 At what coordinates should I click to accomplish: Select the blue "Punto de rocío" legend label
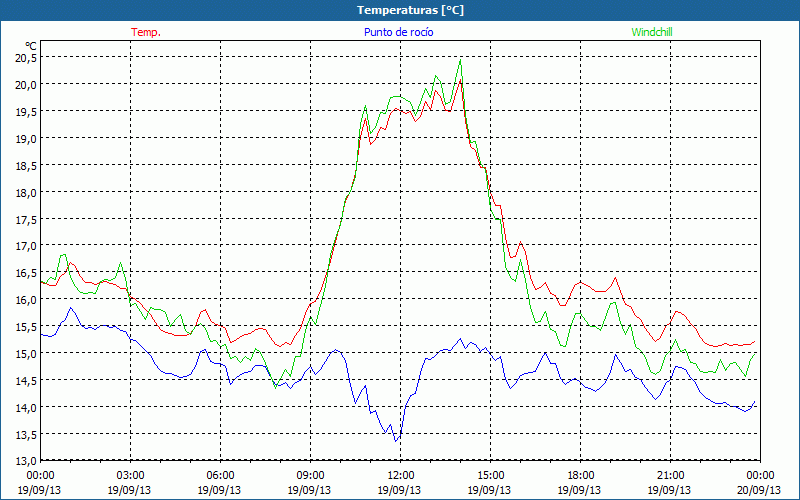click(x=398, y=32)
